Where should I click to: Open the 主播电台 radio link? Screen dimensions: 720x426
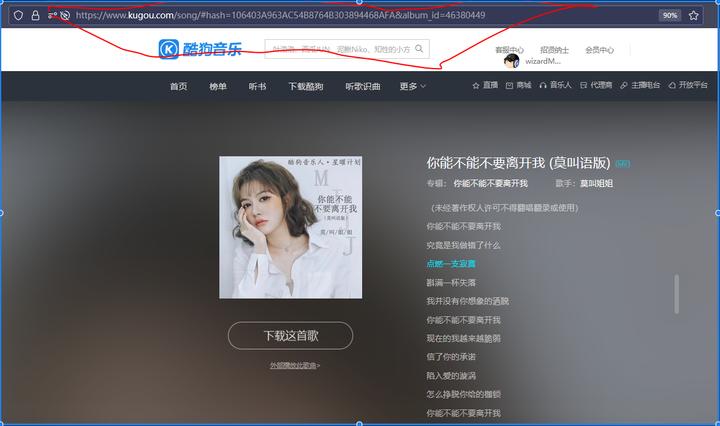(640, 85)
